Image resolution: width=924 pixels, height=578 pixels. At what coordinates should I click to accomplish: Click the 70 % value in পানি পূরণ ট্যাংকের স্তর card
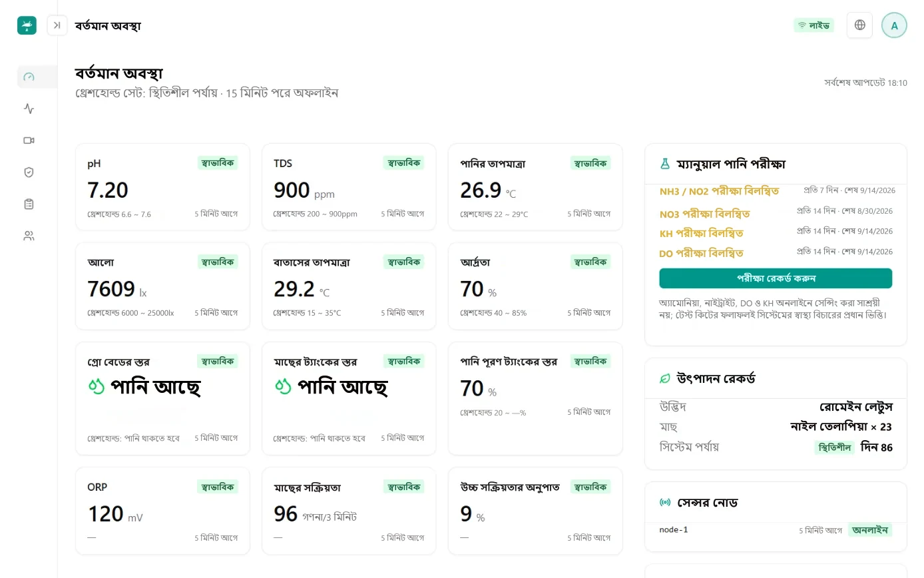pos(478,389)
